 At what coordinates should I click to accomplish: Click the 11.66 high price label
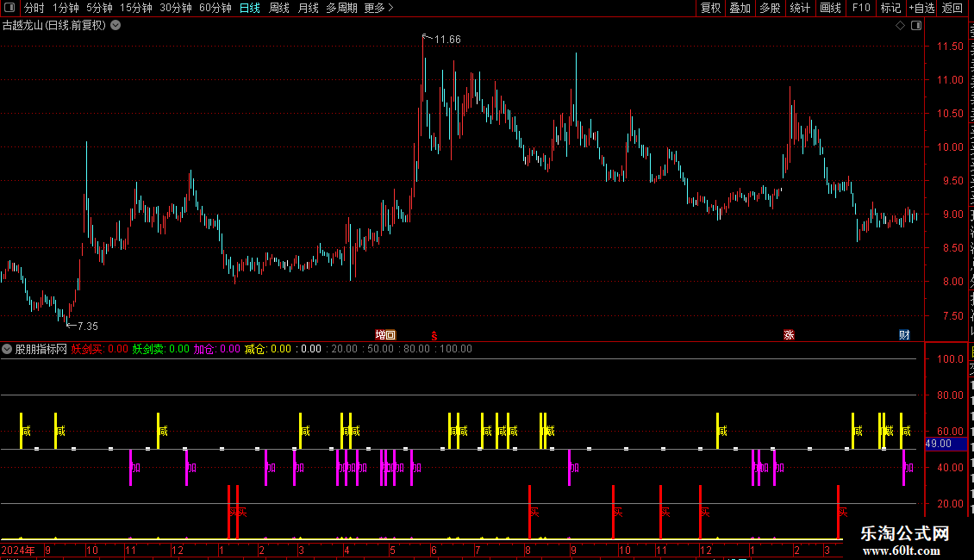(x=447, y=40)
